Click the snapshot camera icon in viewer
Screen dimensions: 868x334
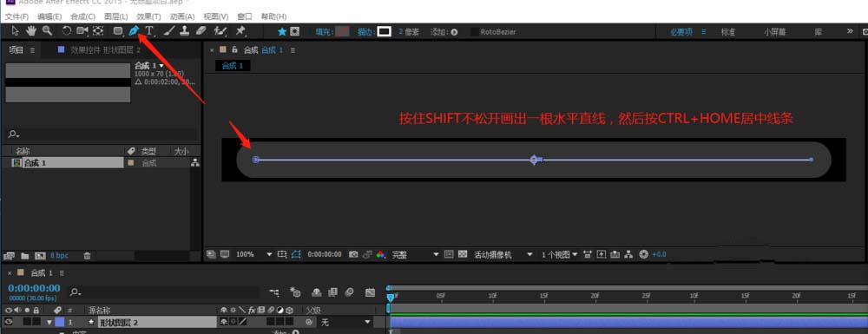pyautogui.click(x=353, y=254)
